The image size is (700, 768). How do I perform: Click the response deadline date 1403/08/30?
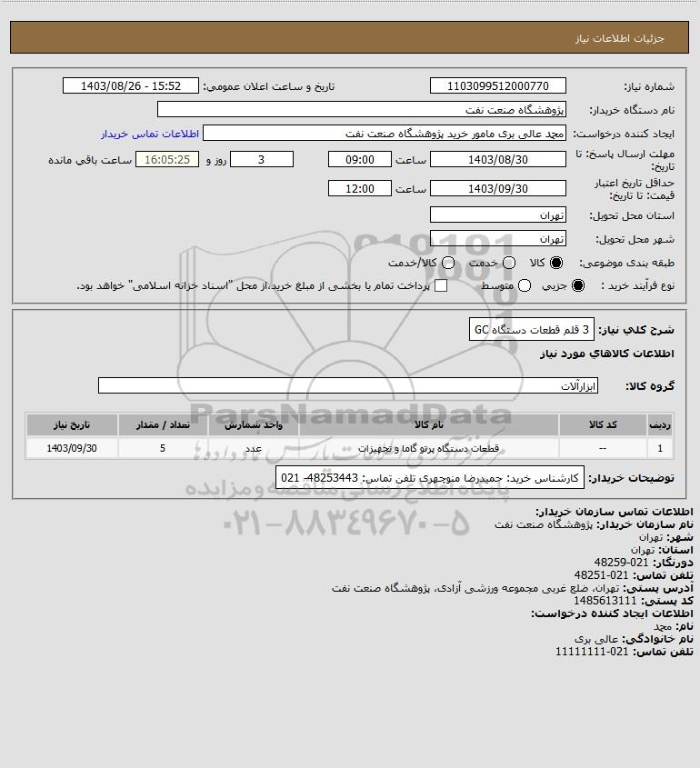coord(497,160)
